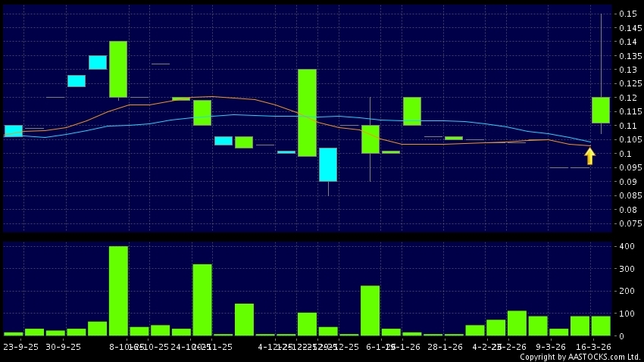Select the latest green candle at 16-3-26
Screen dimensions: 644x362
click(x=601, y=110)
